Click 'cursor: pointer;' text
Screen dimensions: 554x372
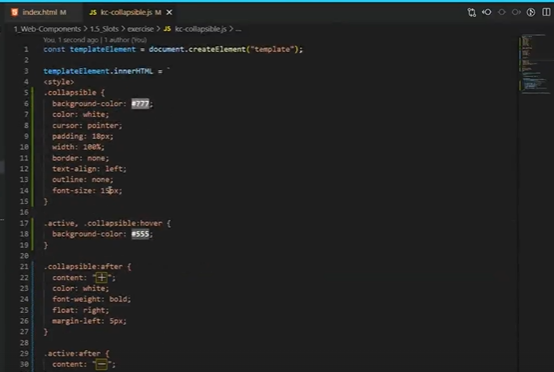(x=87, y=125)
